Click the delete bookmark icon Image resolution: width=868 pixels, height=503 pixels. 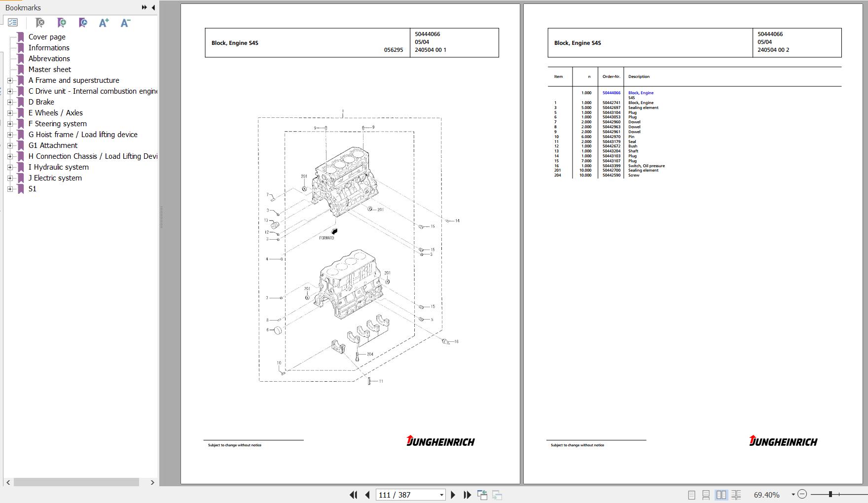[x=40, y=23]
